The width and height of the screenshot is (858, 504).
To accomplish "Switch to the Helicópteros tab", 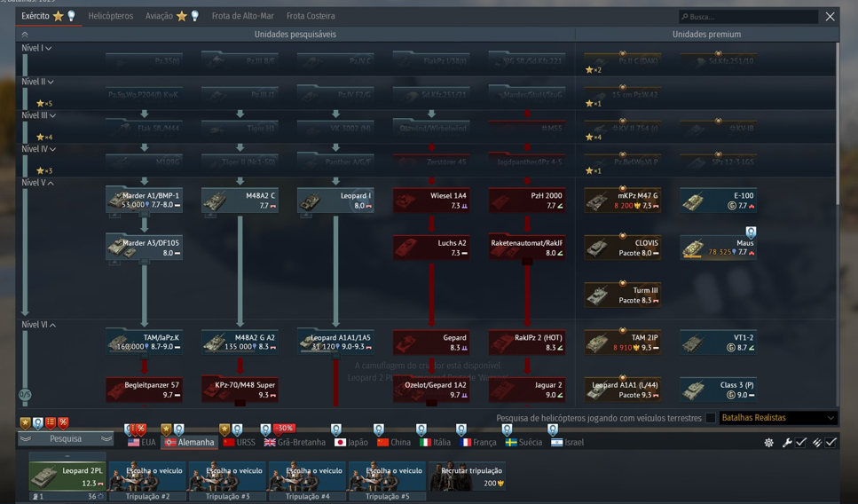I will pos(111,16).
